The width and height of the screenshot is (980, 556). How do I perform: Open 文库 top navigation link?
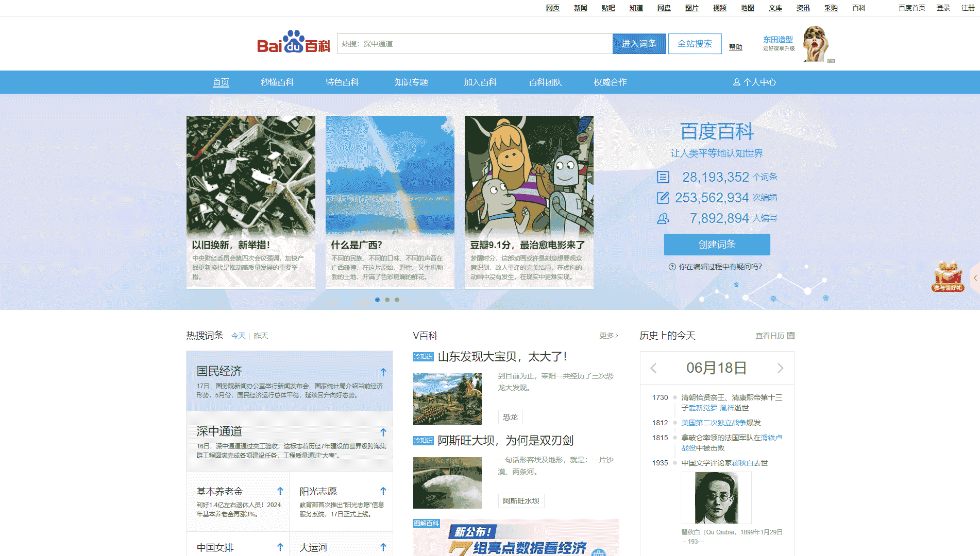pyautogui.click(x=775, y=8)
